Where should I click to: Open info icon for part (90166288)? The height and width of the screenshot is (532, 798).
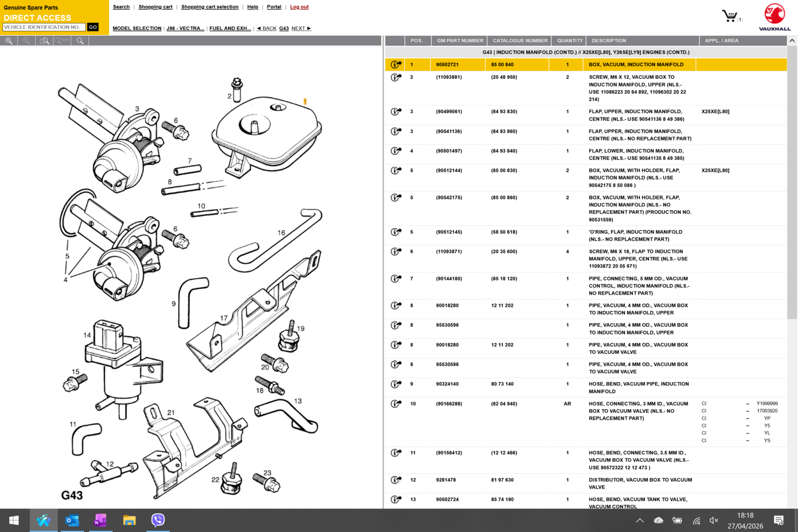pos(396,404)
